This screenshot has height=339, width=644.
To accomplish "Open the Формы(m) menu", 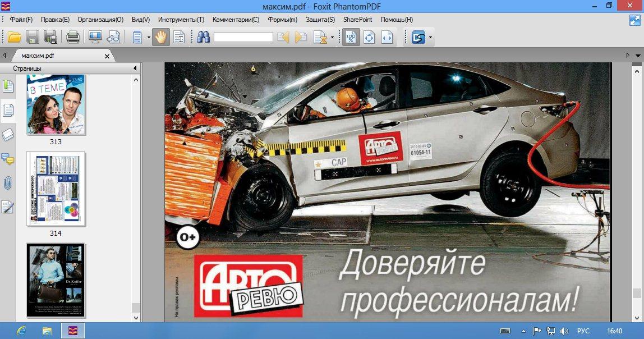I will tap(282, 19).
